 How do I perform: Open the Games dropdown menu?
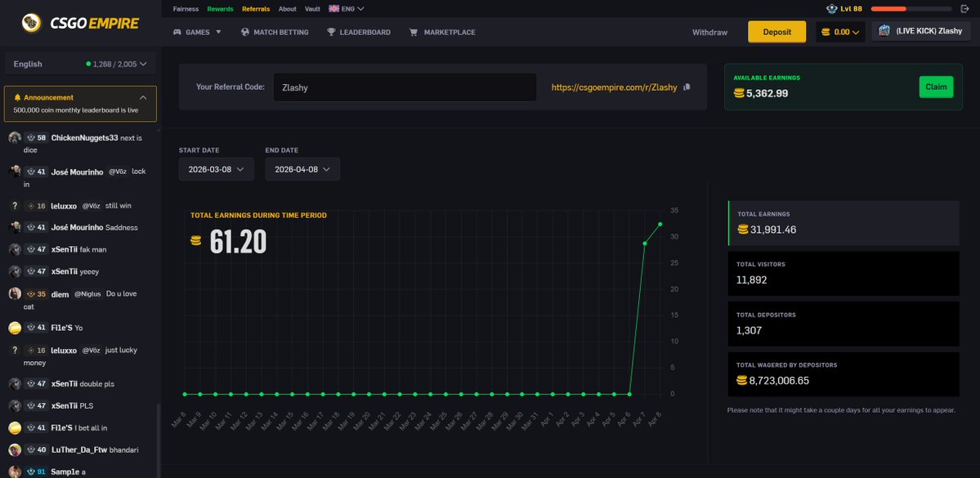coord(198,32)
